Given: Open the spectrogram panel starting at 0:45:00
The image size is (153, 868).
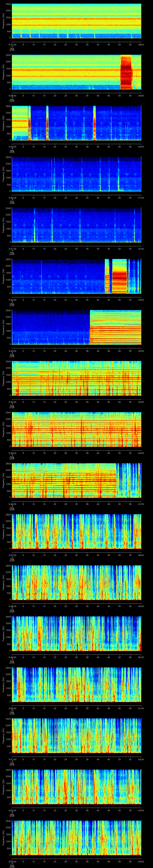Looking at the screenshot, I should click(77, 430).
